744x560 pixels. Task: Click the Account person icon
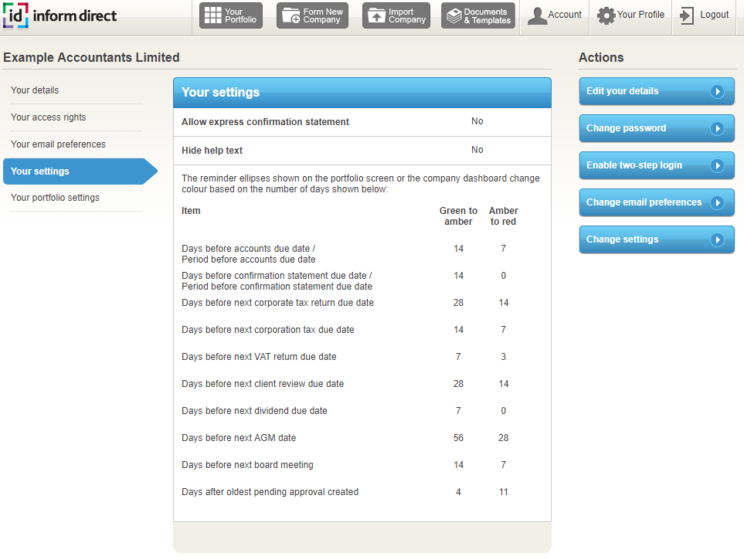[x=537, y=15]
